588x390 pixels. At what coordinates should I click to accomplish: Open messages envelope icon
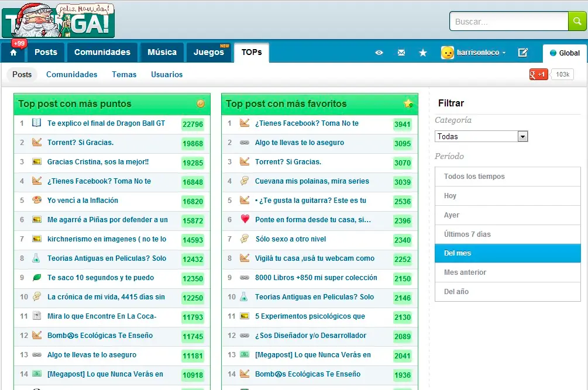[x=401, y=53]
